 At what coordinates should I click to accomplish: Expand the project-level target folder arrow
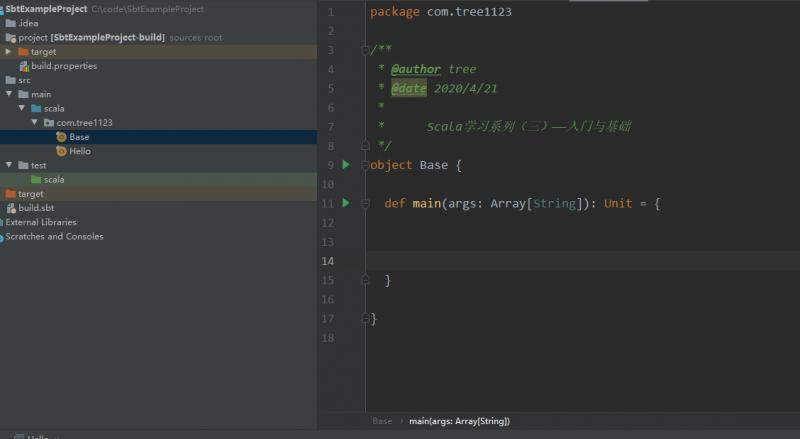pos(8,52)
